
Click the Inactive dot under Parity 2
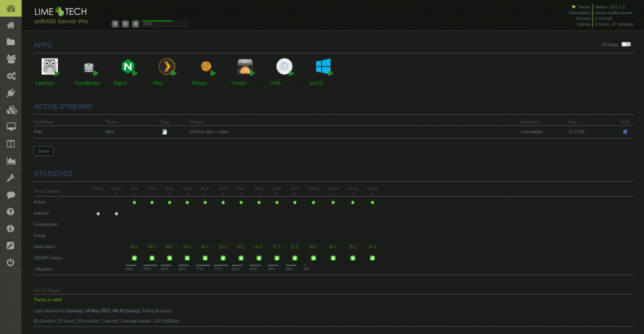[116, 213]
